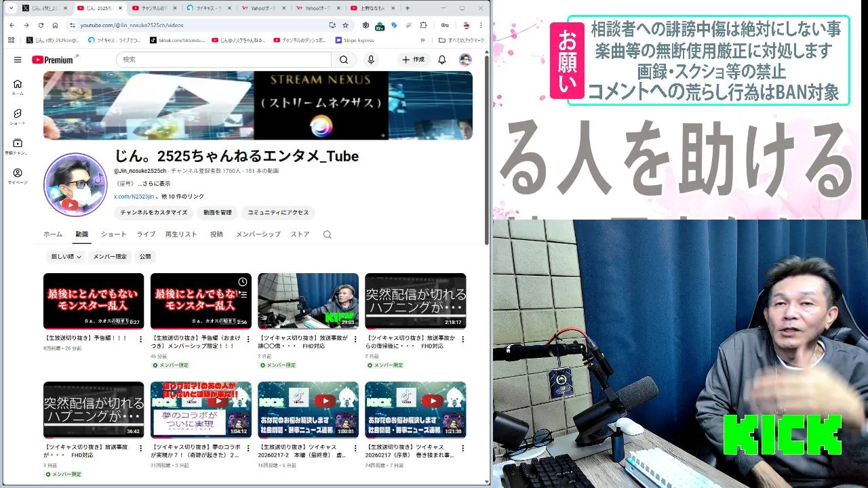This screenshot has height=488, width=868.
Task: Open the 1:21:38 お悩み解決します thumbnail
Action: (x=415, y=409)
